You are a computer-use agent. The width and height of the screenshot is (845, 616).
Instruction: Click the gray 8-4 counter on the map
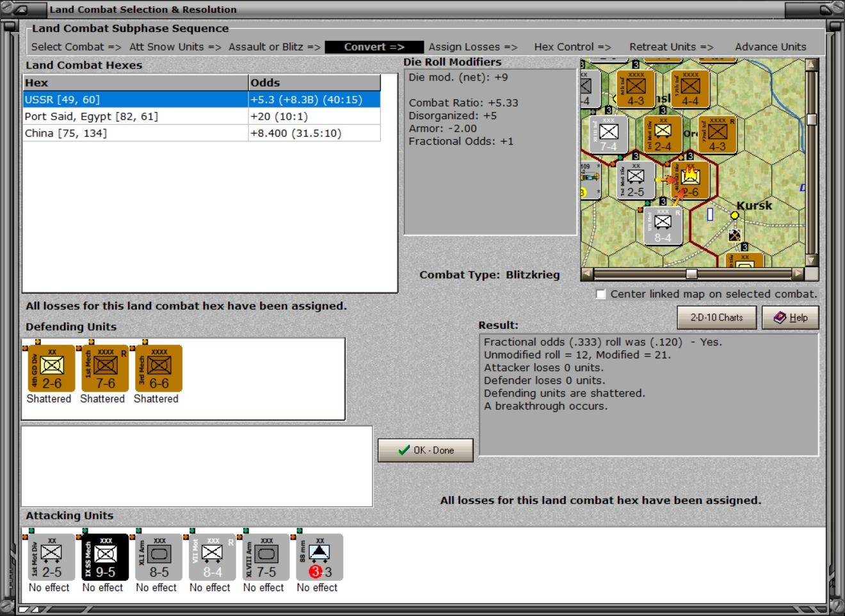point(663,226)
